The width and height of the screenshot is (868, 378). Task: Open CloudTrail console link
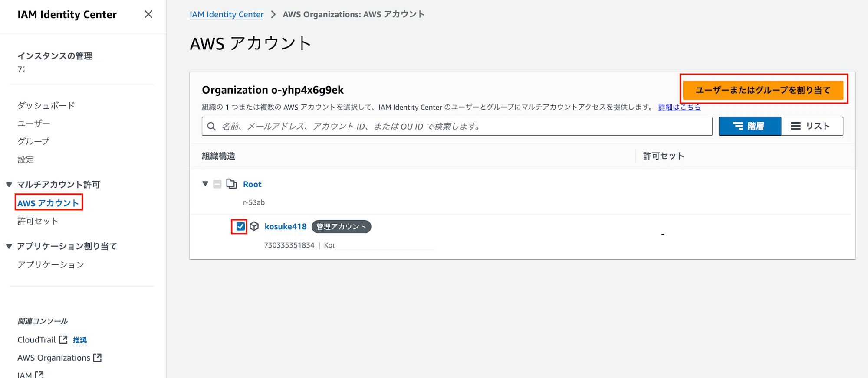click(36, 340)
